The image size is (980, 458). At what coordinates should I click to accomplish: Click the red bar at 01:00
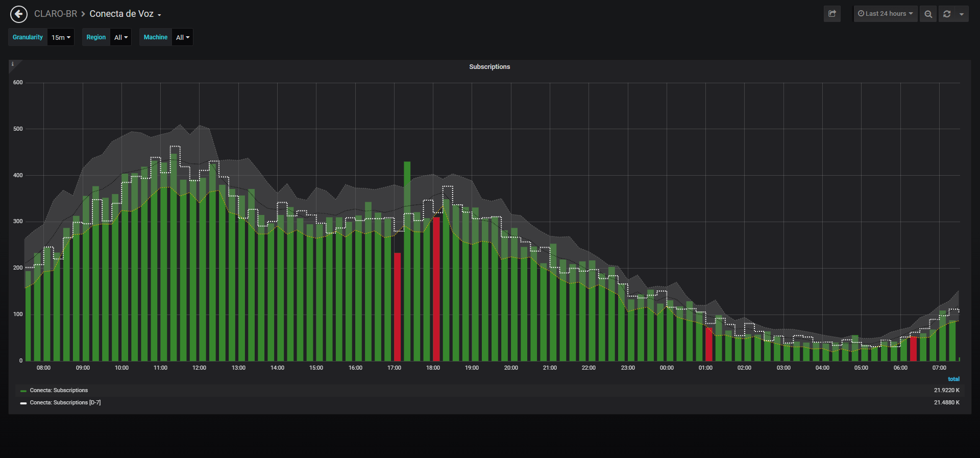click(709, 344)
